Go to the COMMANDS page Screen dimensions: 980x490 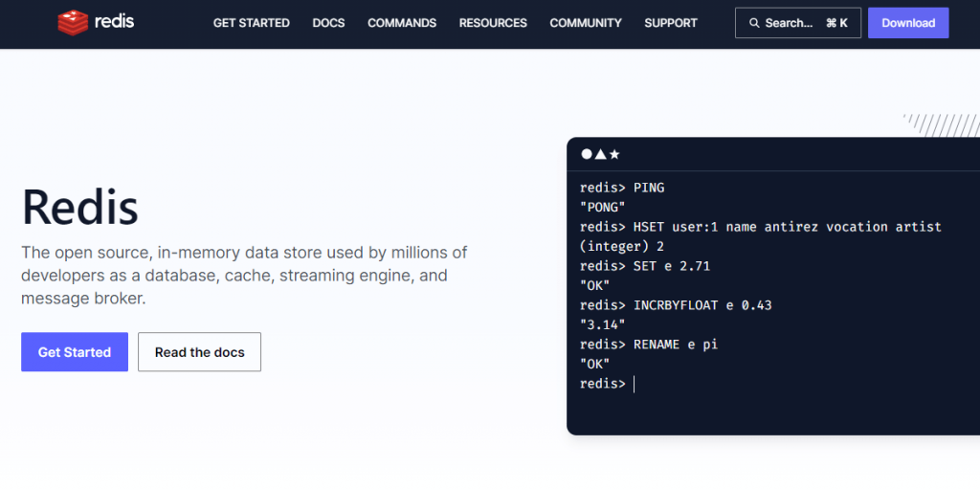402,23
